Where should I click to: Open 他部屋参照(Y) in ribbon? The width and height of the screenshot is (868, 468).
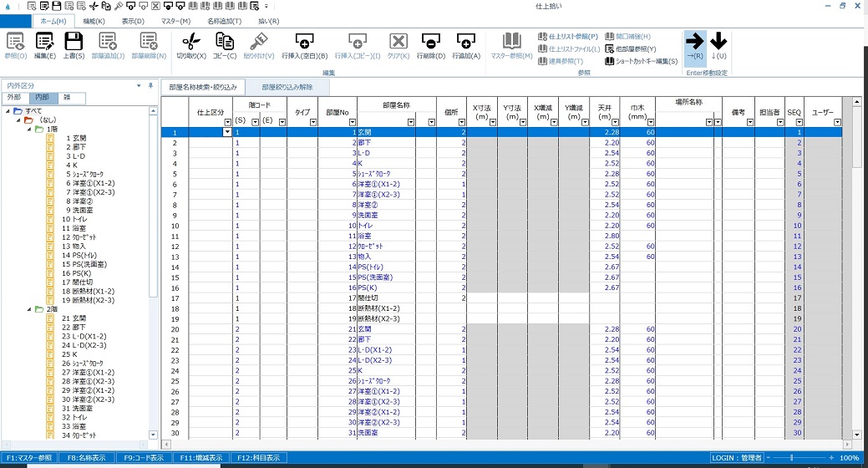(x=631, y=48)
